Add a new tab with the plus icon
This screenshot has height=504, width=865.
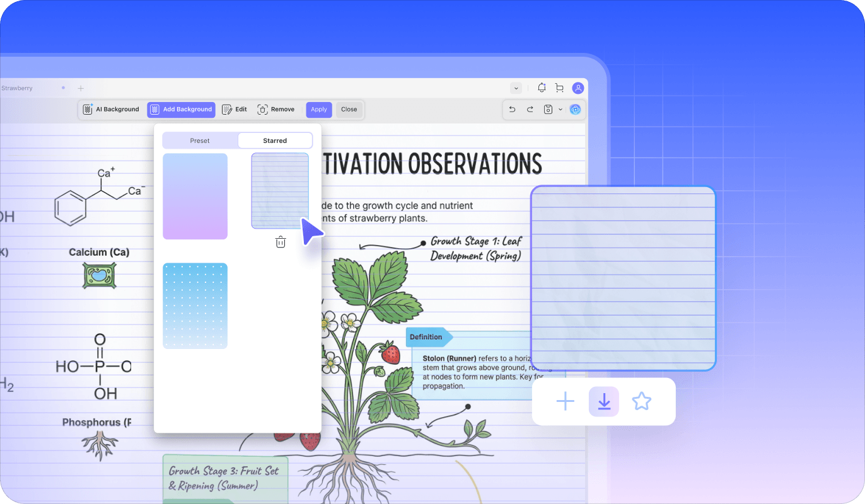click(x=81, y=88)
